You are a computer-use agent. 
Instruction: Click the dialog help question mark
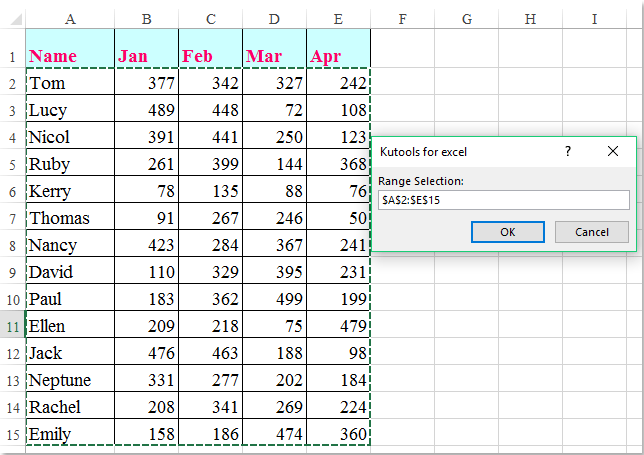click(568, 151)
